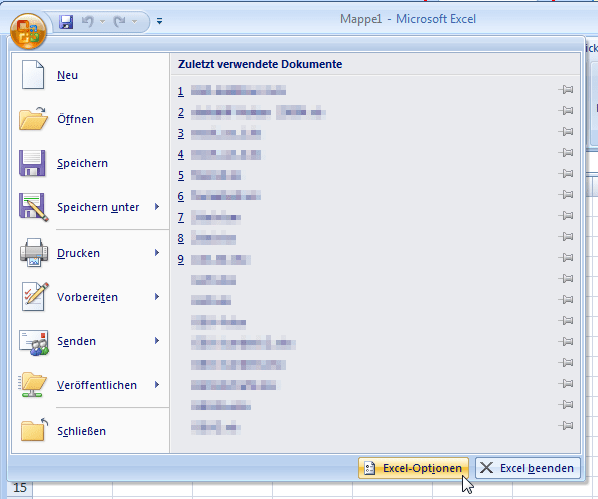Expand the Senden submenu arrow
The height and width of the screenshot is (499, 598).
(x=157, y=341)
